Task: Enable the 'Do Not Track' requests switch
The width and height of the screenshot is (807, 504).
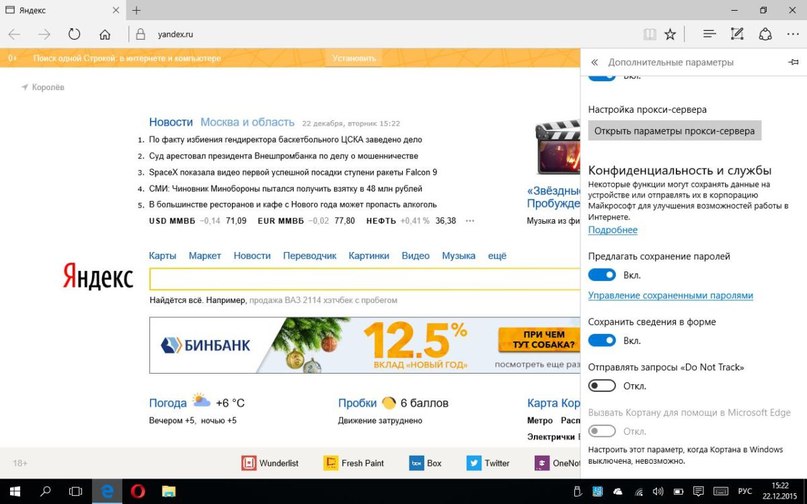Action: [602, 386]
